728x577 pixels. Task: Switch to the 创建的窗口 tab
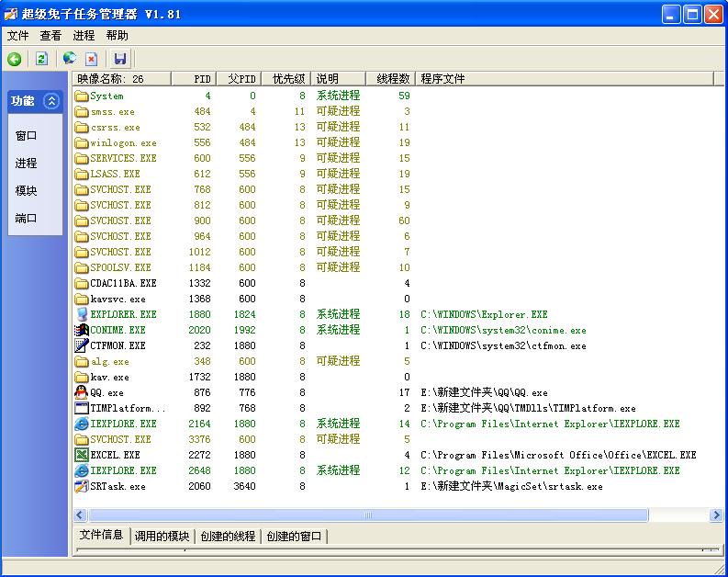pos(294,537)
